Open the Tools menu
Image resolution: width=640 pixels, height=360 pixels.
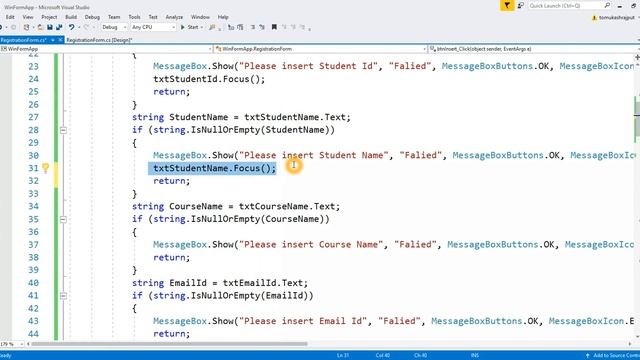(134, 17)
